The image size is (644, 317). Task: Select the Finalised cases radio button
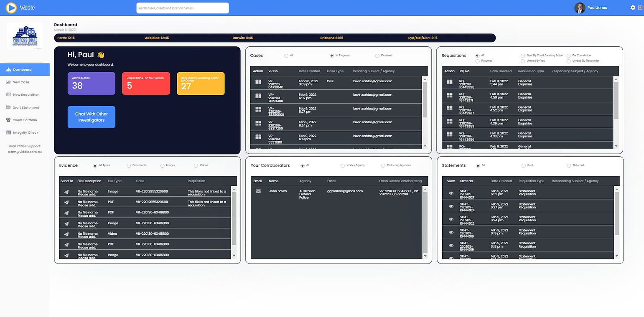pos(377,56)
